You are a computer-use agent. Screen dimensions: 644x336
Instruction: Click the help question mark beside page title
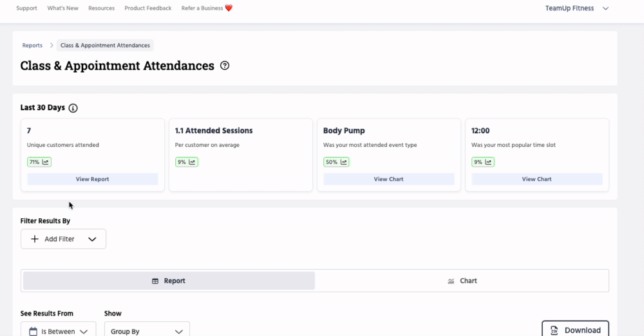[x=225, y=66]
